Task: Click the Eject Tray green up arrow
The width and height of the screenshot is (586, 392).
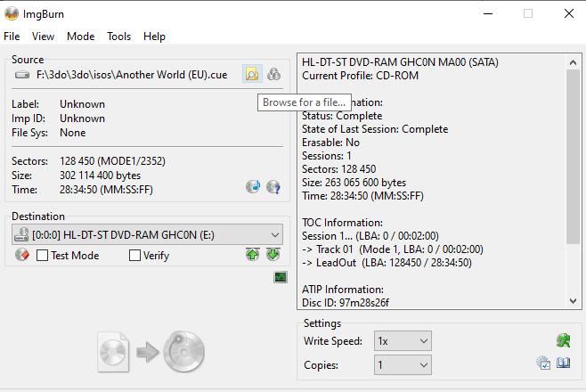Action: [x=253, y=255]
